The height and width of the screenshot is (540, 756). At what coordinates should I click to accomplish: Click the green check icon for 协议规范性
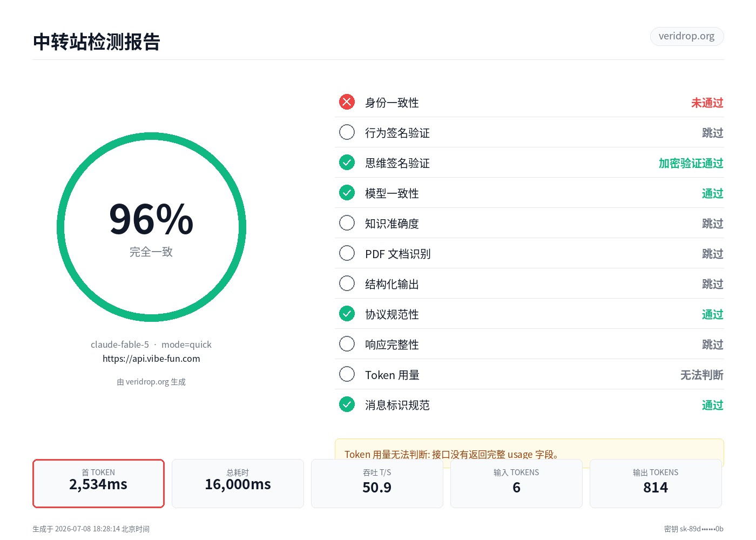click(347, 314)
